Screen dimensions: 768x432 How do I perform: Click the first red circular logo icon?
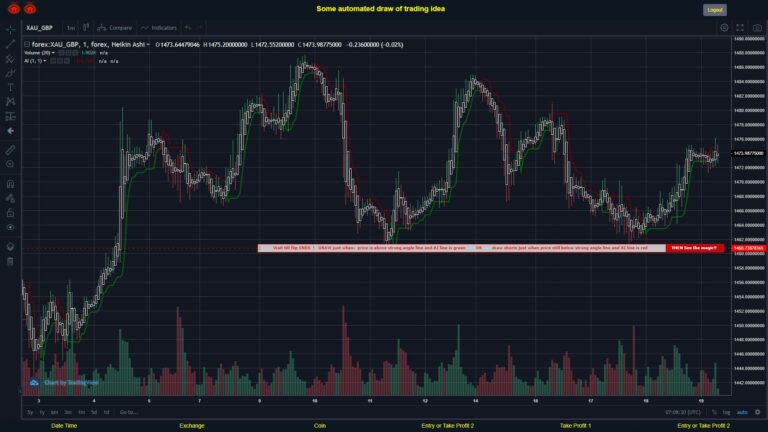(14, 8)
